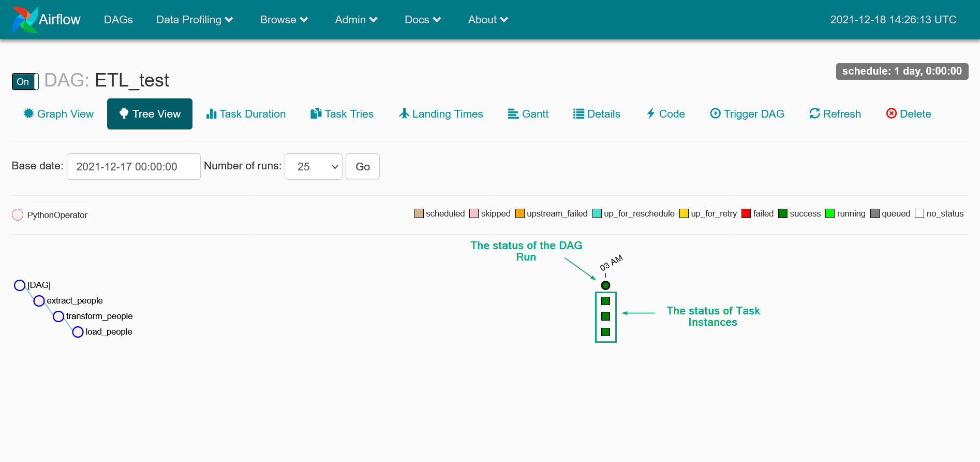Click the Refresh circular arrows icon
This screenshot has height=462, width=980.
click(814, 113)
